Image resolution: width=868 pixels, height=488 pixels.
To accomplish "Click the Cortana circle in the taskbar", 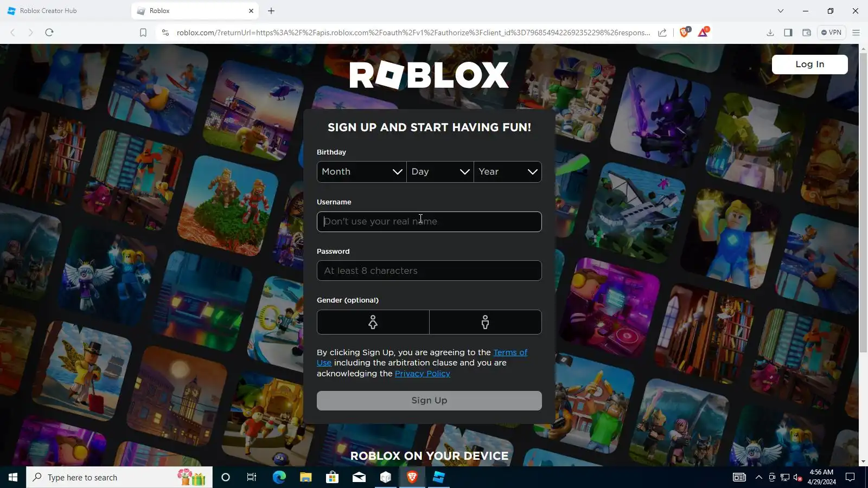I will tap(226, 477).
